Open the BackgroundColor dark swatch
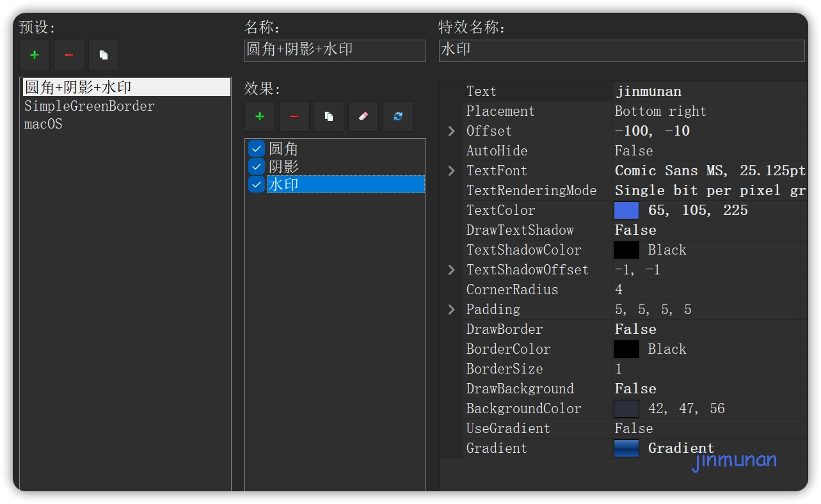The width and height of the screenshot is (821, 504). [626, 409]
